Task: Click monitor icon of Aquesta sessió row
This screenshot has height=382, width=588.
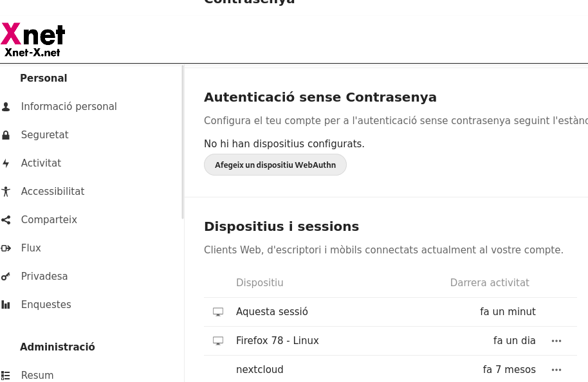Action: (218, 312)
